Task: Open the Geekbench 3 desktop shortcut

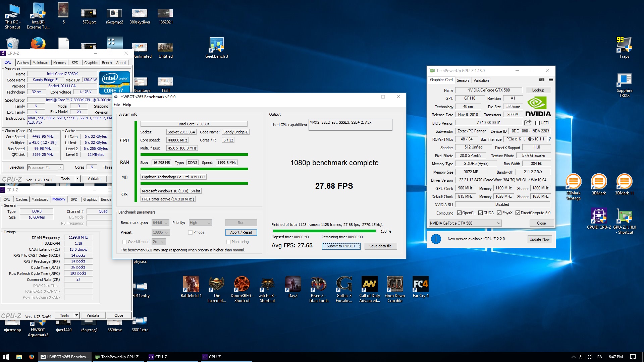Action: point(216,48)
